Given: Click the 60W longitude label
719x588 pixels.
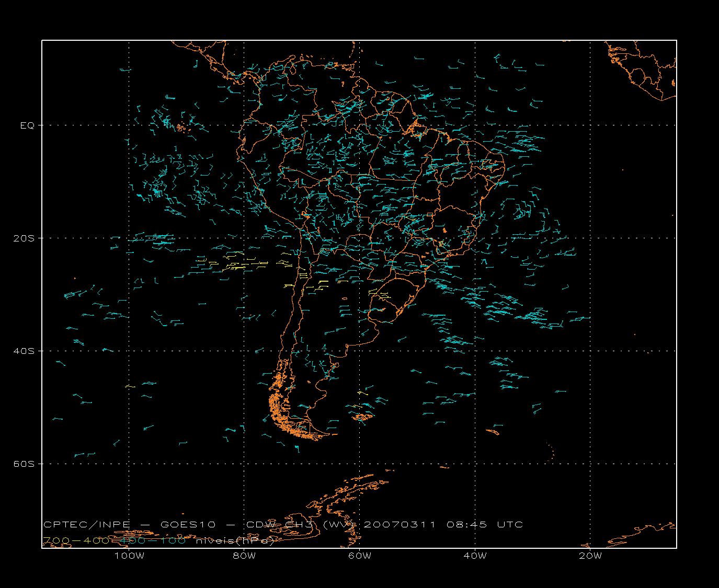Looking at the screenshot, I should (x=360, y=556).
